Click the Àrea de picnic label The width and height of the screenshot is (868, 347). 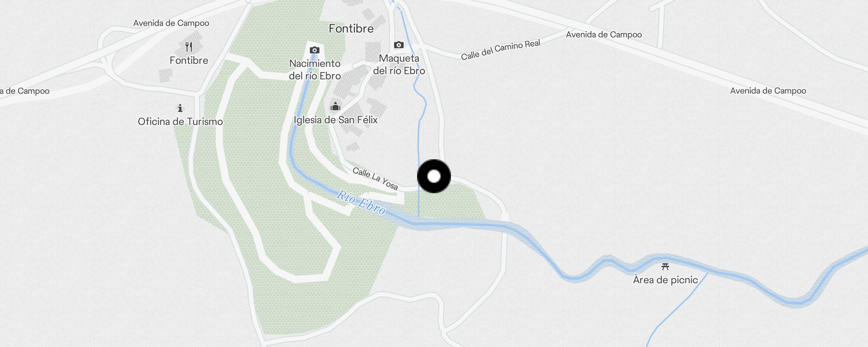(x=665, y=280)
